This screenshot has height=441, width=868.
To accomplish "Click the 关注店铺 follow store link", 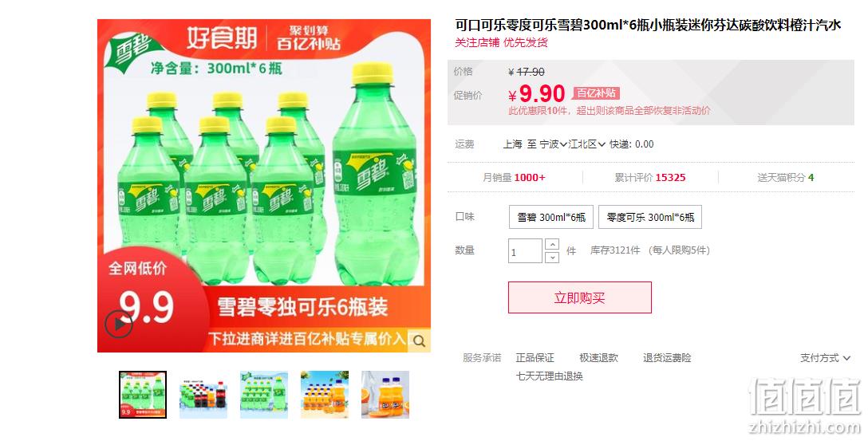I will click(476, 42).
